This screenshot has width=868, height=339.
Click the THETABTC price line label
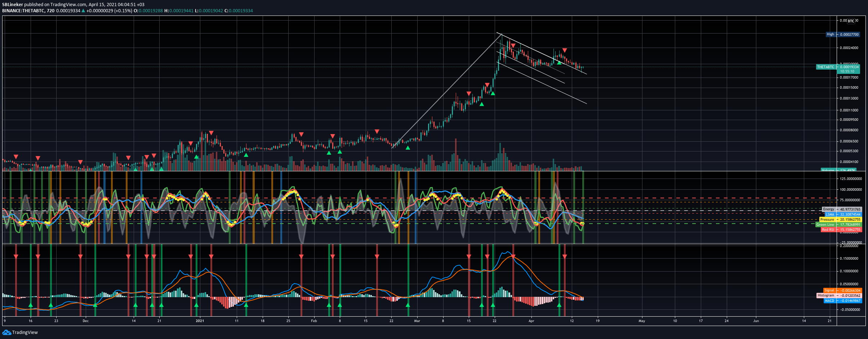coord(825,67)
